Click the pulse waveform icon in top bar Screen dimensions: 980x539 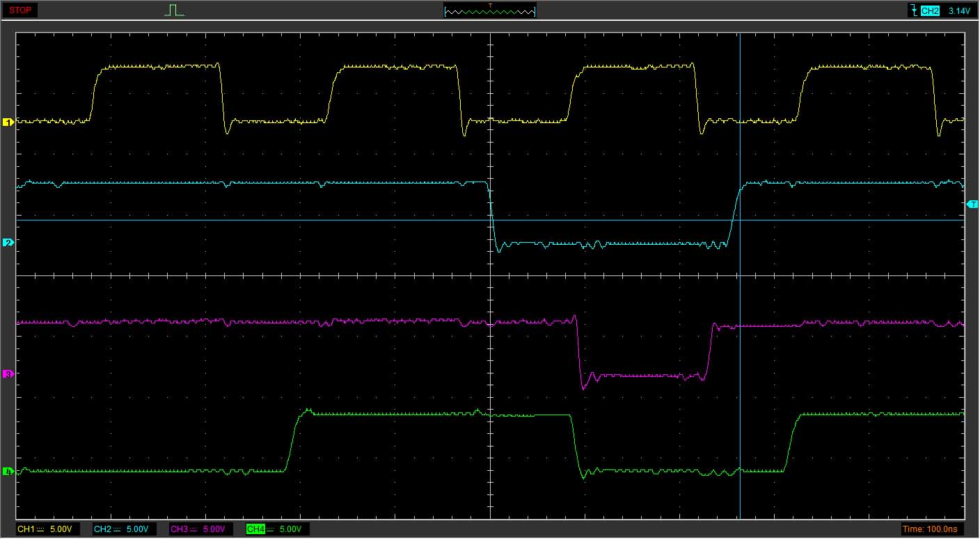pyautogui.click(x=174, y=10)
